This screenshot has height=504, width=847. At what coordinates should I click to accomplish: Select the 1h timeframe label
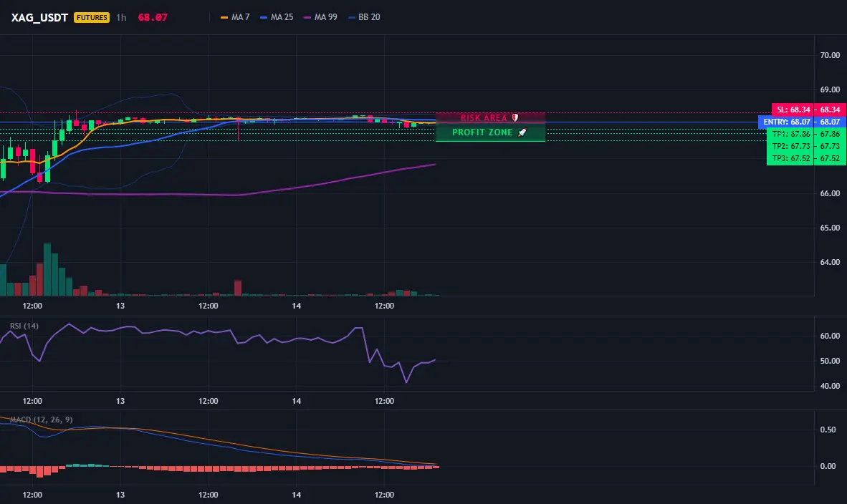(122, 17)
